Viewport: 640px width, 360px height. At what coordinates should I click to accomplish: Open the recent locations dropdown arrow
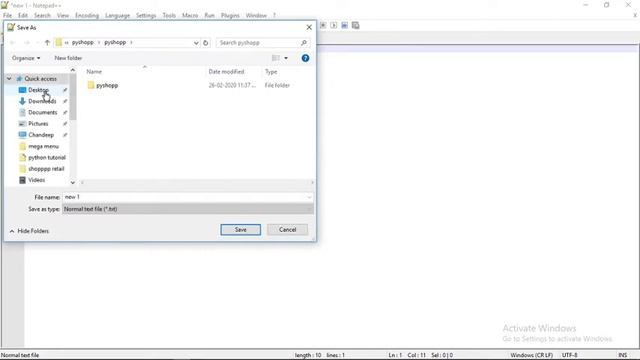pos(37,42)
